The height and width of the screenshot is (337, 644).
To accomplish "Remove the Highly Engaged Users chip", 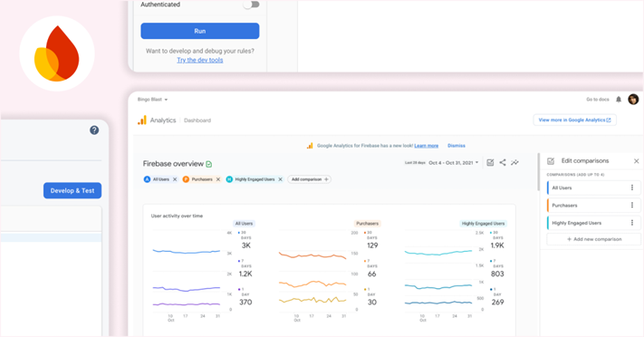I will (281, 179).
